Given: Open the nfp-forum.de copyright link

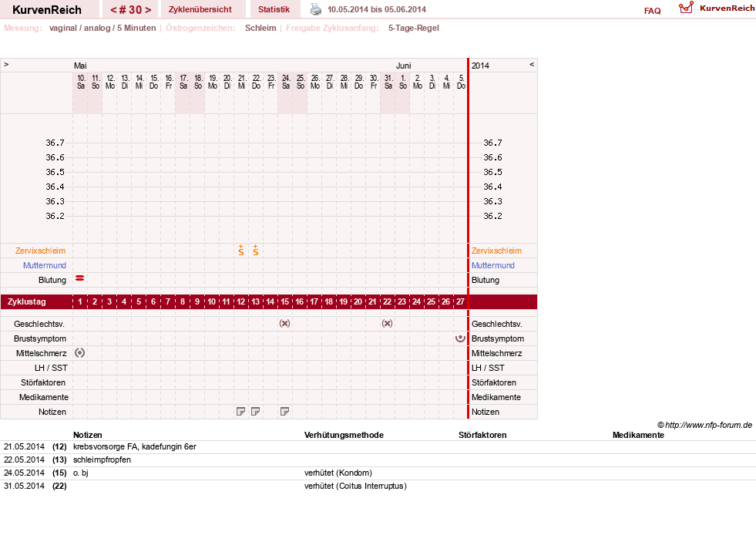Looking at the screenshot, I should 704,425.
